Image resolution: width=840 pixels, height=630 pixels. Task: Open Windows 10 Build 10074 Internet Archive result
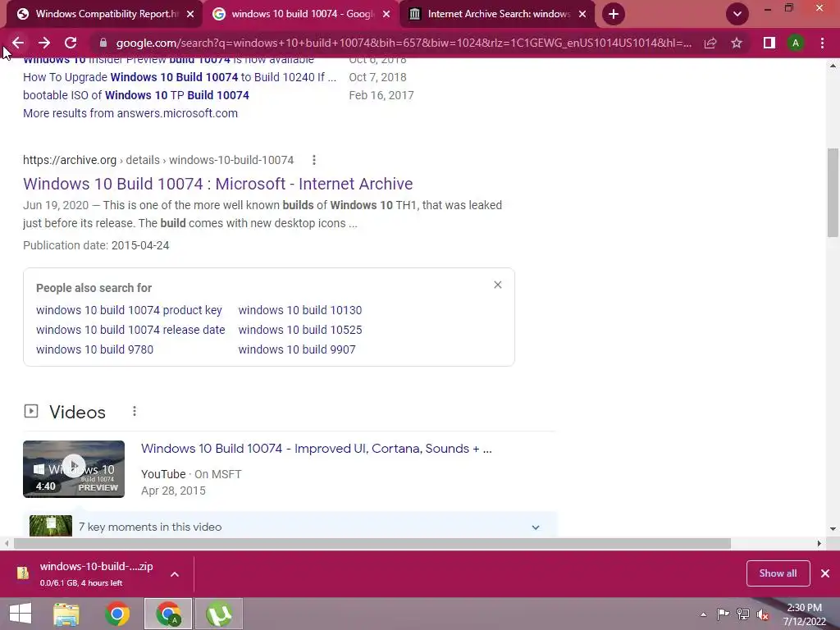[x=217, y=184]
